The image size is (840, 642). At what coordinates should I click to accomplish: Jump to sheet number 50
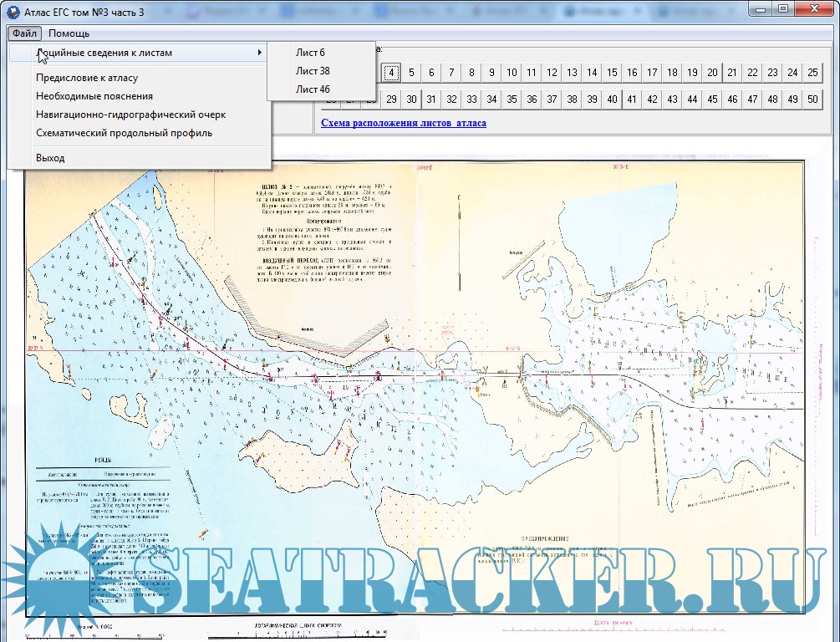click(x=812, y=99)
